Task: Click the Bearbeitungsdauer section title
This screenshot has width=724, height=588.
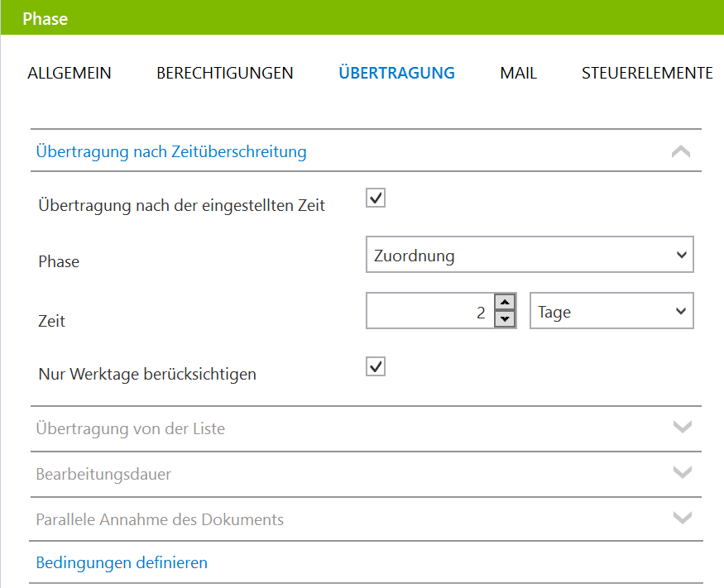Action: pos(104,474)
